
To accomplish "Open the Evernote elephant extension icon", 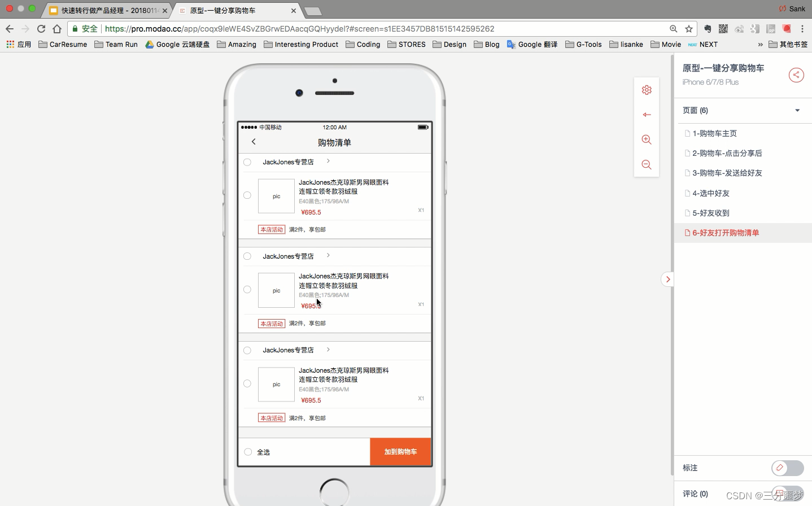I will pos(708,29).
